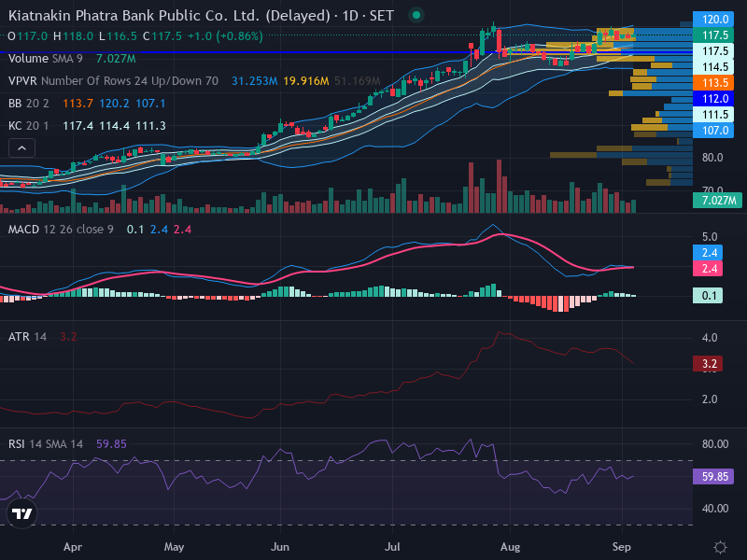Click the TradingView logo icon
Viewport: 747px width, 560px height.
coord(21,513)
